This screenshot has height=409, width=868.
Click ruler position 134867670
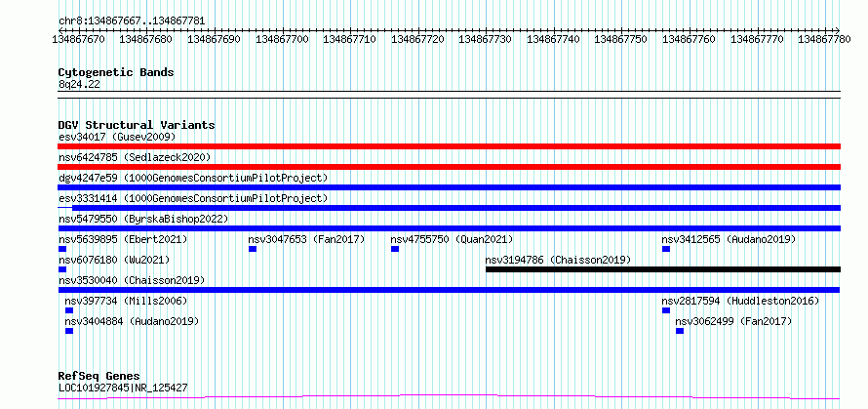click(79, 39)
